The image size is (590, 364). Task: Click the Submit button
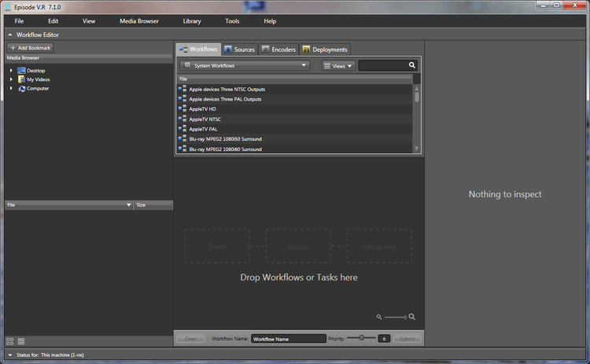(x=407, y=338)
